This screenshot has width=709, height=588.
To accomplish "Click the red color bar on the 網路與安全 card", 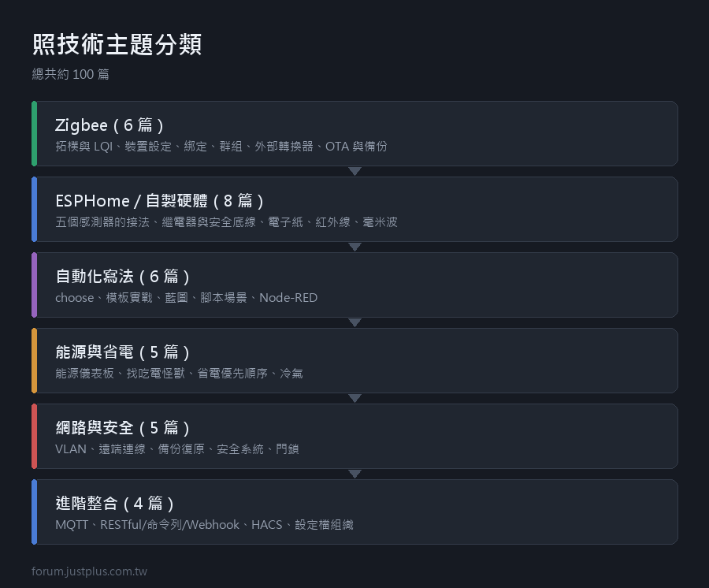I will coord(35,436).
